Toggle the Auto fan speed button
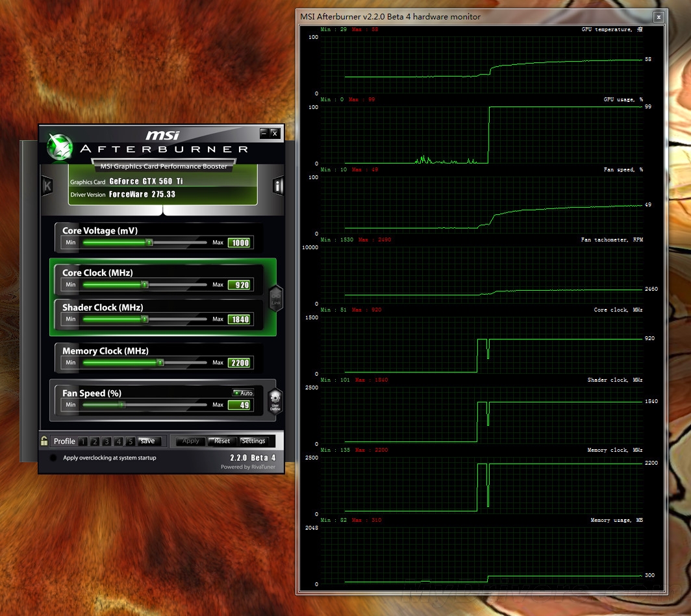Screen dimensions: 691x616 pyautogui.click(x=243, y=393)
